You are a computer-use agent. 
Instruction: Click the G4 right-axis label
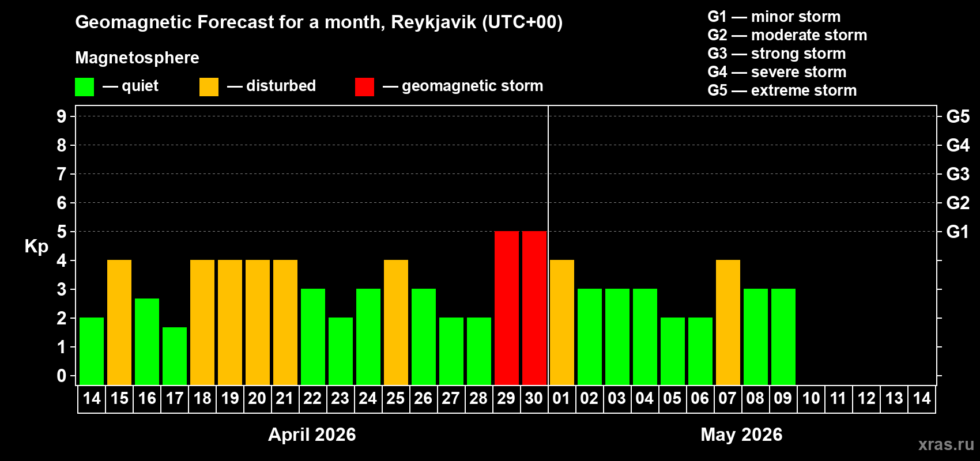pos(958,145)
